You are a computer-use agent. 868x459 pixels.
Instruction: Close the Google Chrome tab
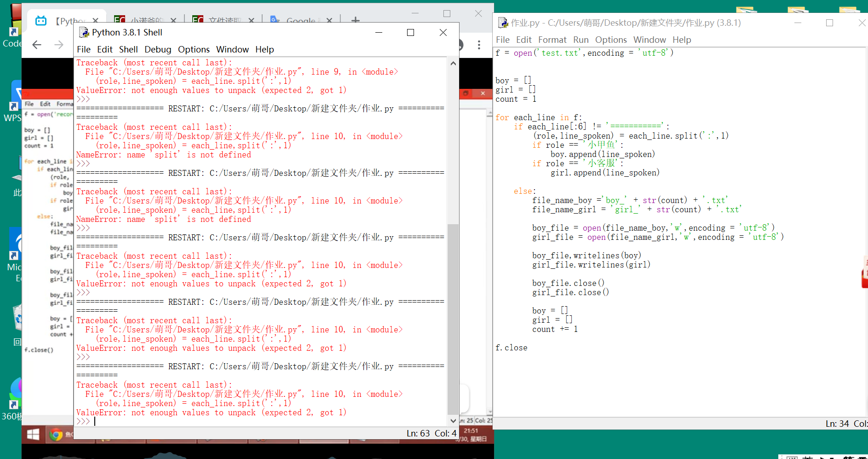[x=329, y=20]
